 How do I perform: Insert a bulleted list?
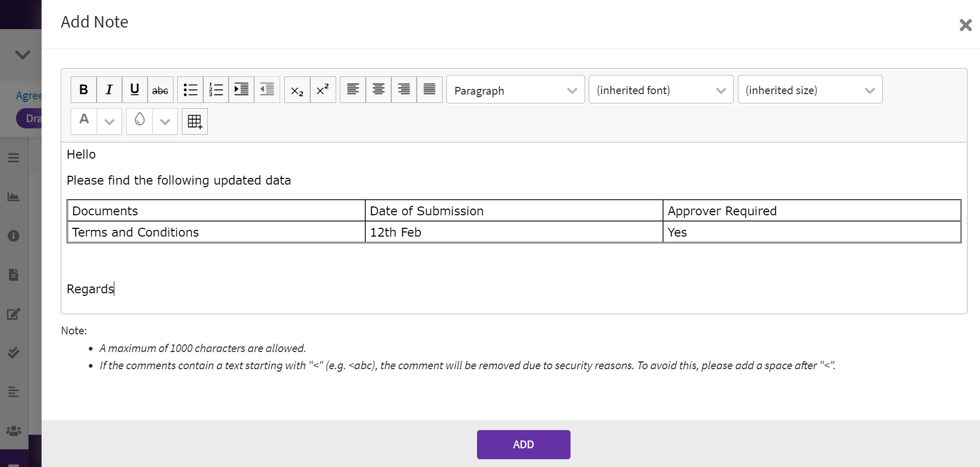(x=190, y=90)
